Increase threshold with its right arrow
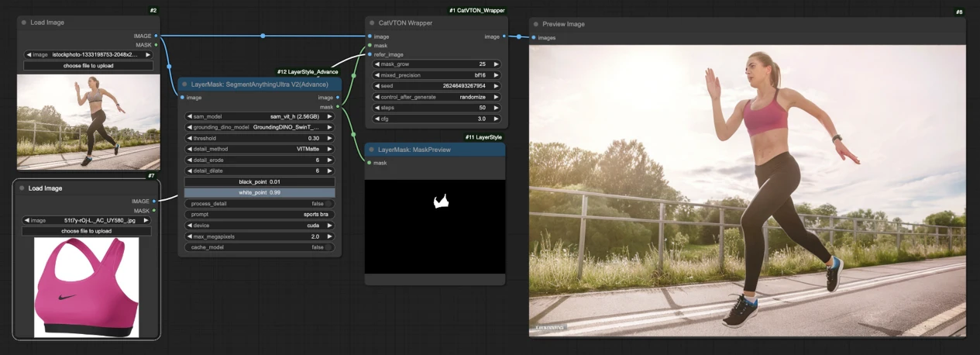Viewport: 980px width, 355px height. 330,138
